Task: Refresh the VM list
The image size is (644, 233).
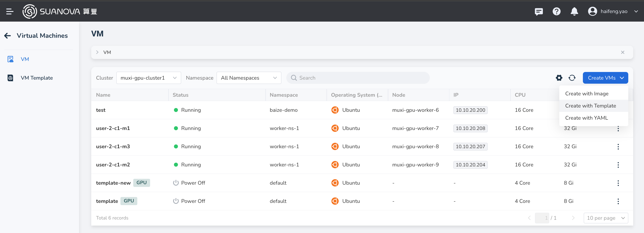Action: [x=572, y=78]
